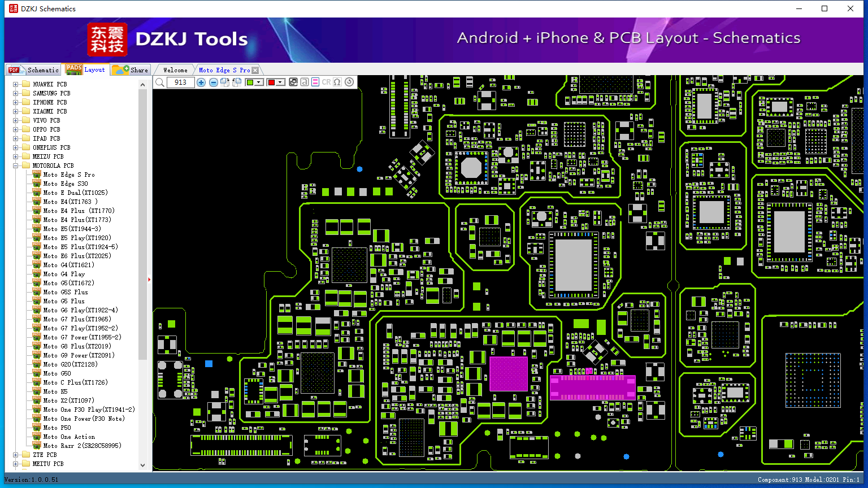Click the PCB file icon beside Moto G4 Play
Image resolution: width=868 pixels, height=488 pixels.
point(37,274)
